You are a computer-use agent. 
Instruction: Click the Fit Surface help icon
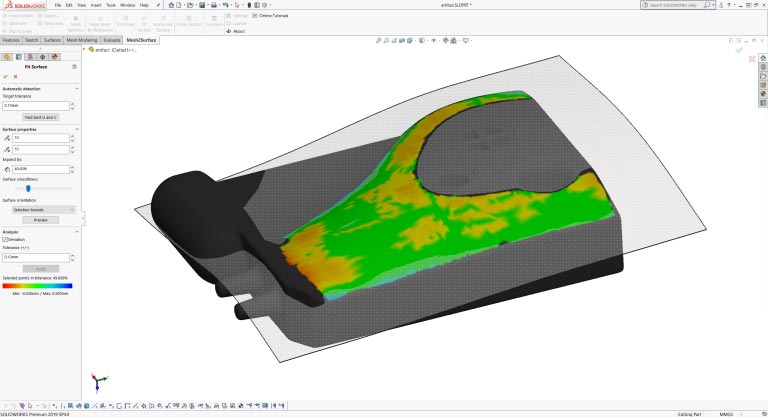(x=75, y=67)
